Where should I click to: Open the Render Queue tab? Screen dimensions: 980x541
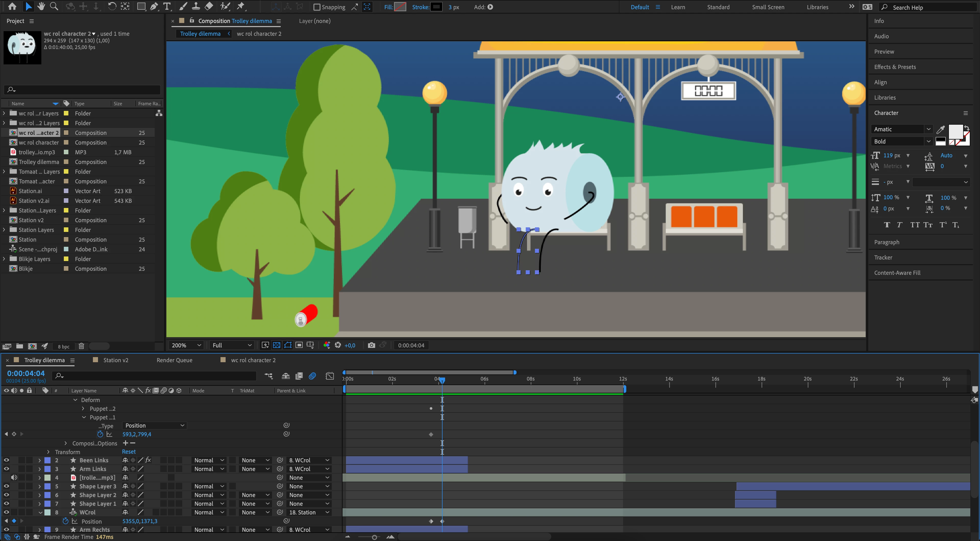pos(174,360)
